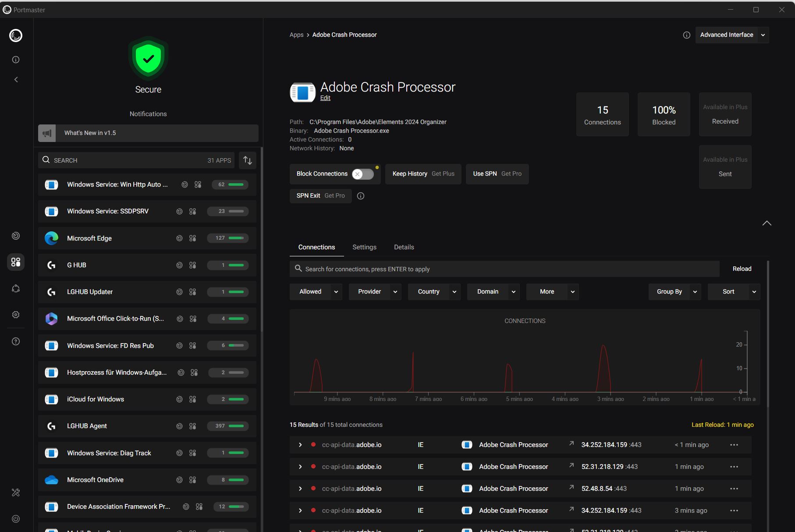795x532 pixels.
Task: Click the Portmaster logo in sidebar
Action: coord(16,35)
